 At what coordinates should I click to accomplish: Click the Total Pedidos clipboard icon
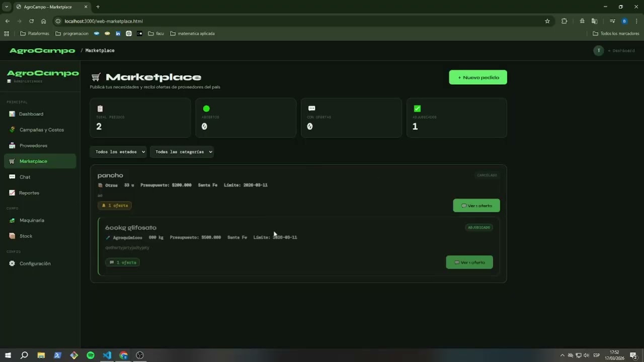100,109
